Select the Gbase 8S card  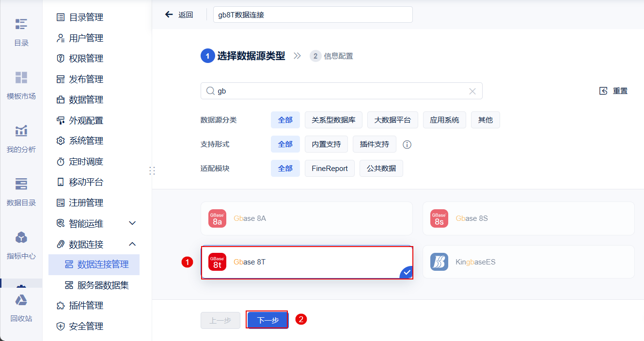[x=529, y=218]
